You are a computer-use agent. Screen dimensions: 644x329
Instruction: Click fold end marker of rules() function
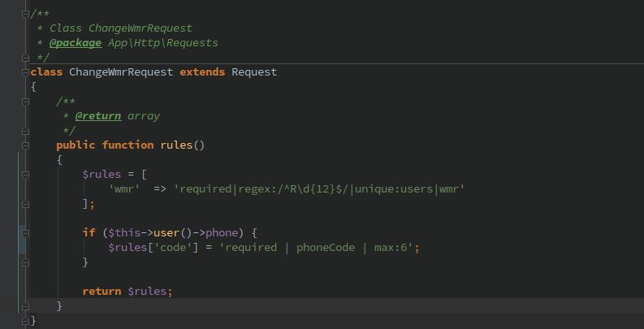[26, 305]
